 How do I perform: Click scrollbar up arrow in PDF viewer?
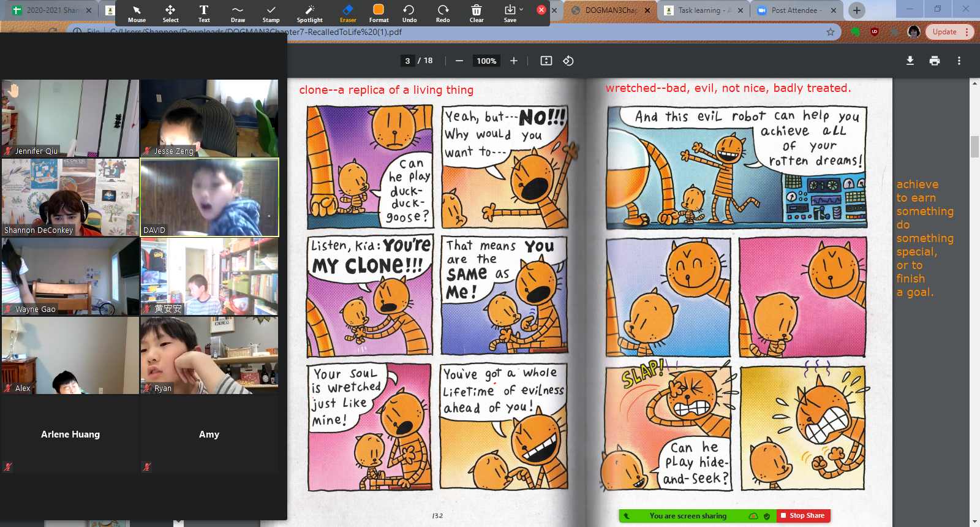coord(974,83)
